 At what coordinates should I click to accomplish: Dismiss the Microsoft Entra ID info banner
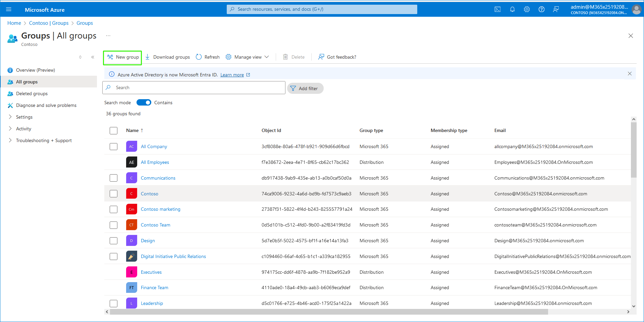[630, 74]
